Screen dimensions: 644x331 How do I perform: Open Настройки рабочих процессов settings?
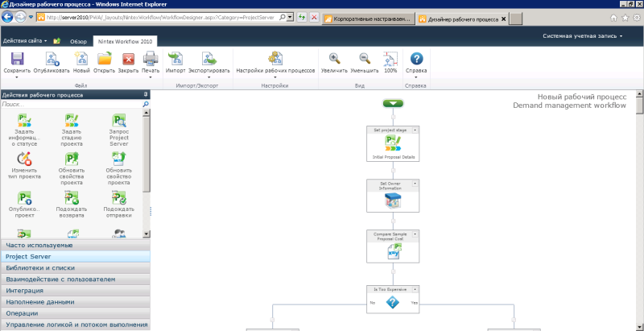tap(275, 59)
